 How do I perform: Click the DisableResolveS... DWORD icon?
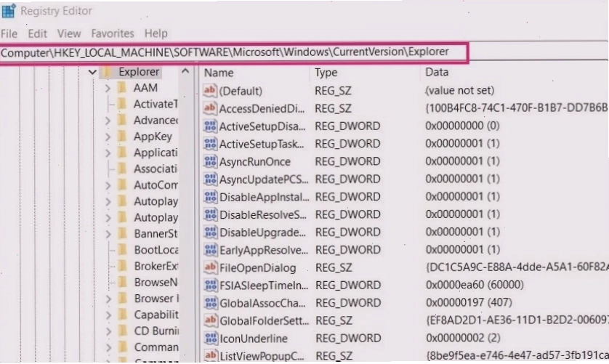210,214
